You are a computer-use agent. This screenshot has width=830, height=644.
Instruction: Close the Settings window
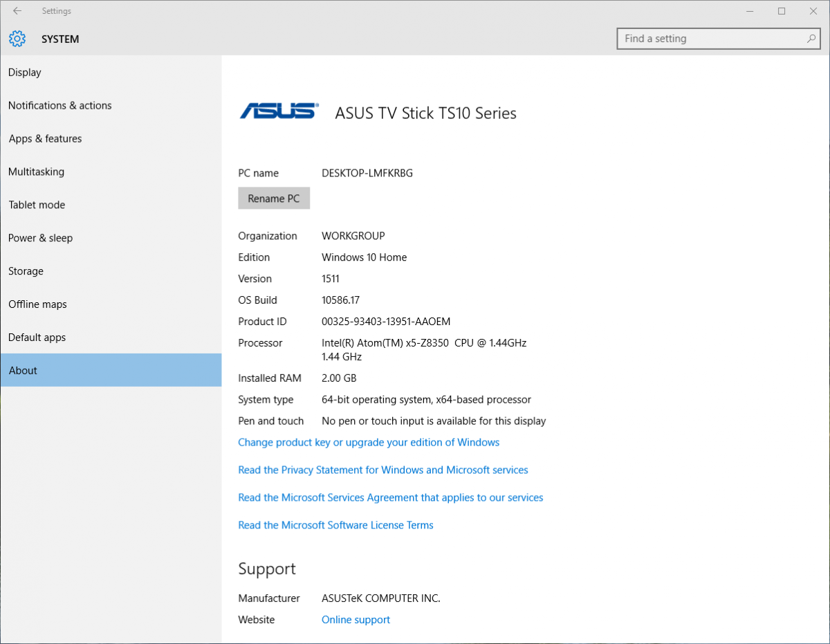click(x=813, y=11)
